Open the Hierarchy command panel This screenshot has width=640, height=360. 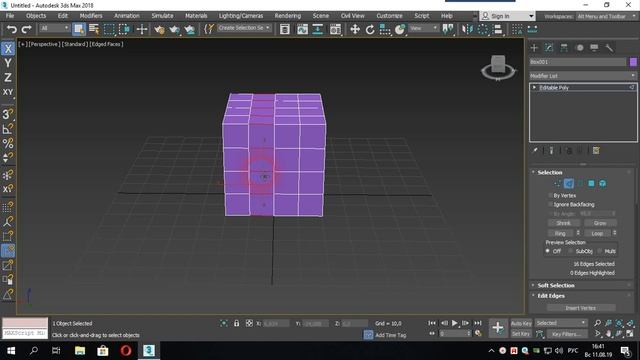pos(564,48)
